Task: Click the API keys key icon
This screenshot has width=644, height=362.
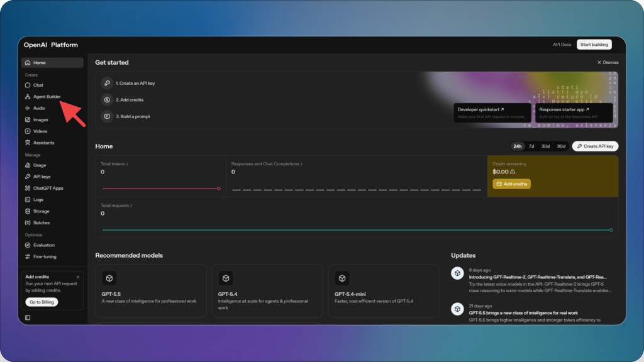Action: pos(28,177)
